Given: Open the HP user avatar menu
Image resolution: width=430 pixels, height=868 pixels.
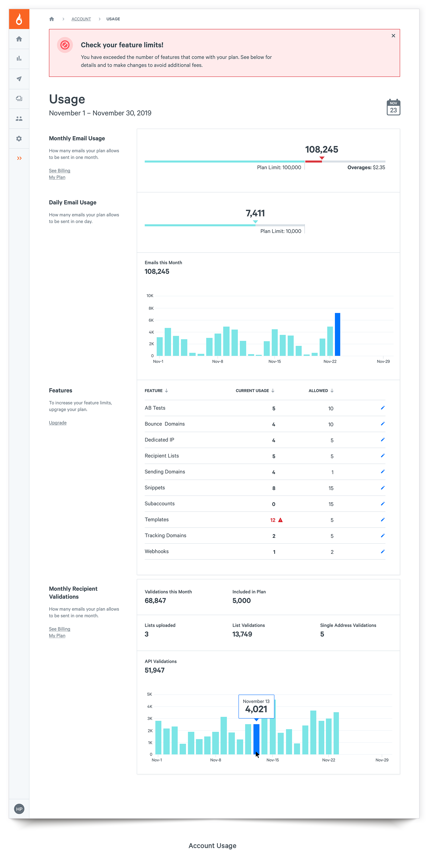Looking at the screenshot, I should (x=19, y=809).
